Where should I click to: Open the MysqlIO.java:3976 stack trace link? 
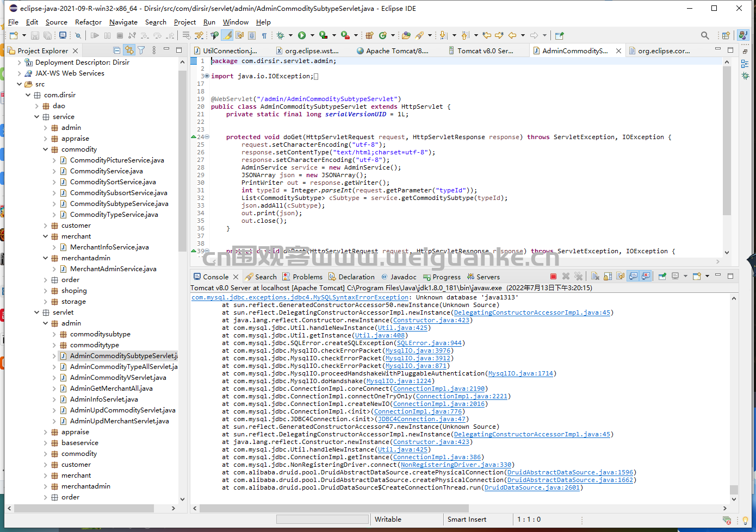pos(418,351)
